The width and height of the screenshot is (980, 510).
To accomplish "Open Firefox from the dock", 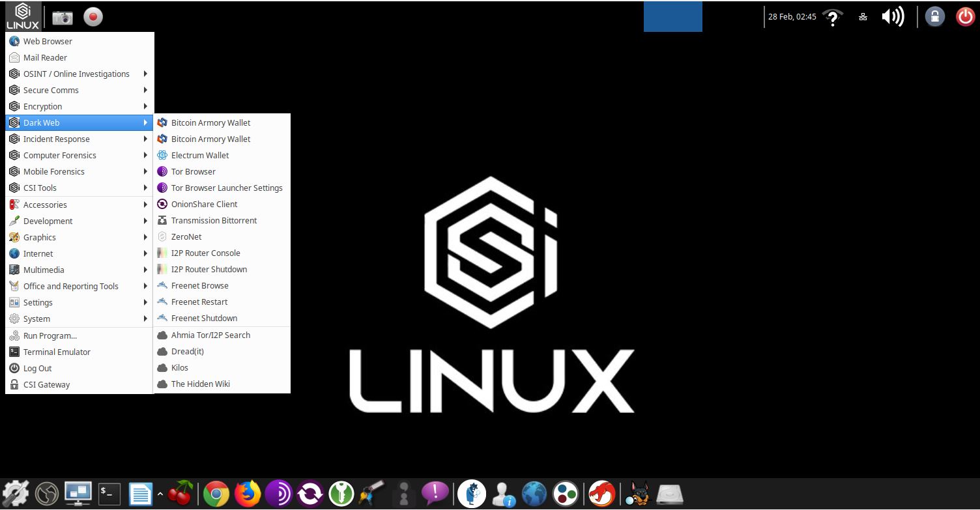I will point(248,494).
